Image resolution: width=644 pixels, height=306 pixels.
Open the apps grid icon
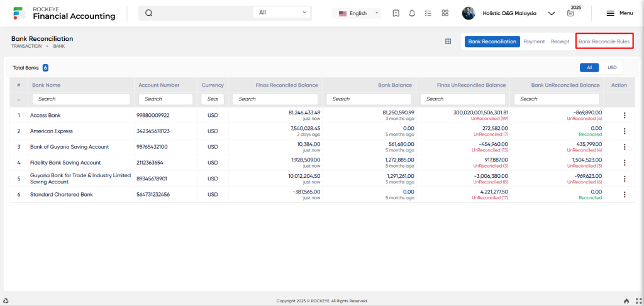(x=445, y=13)
